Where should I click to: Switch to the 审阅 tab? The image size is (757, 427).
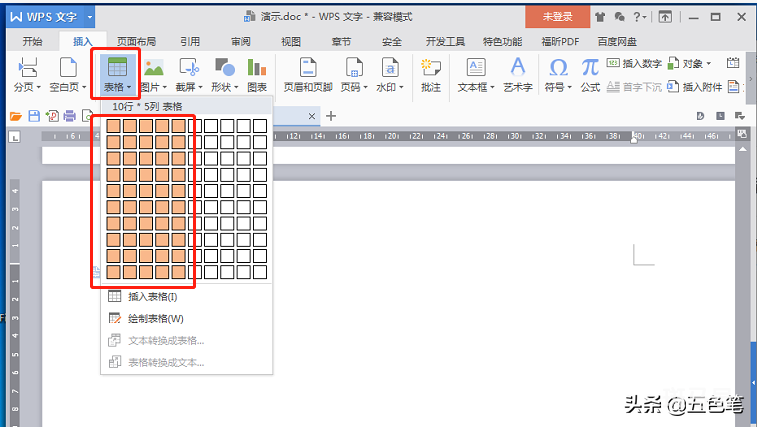[240, 42]
